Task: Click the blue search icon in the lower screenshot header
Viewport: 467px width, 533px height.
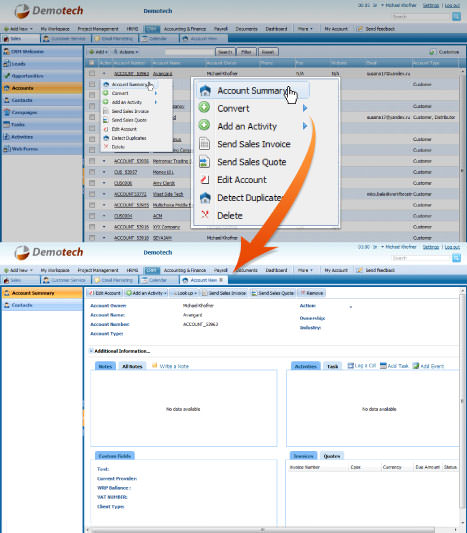Action: 456,258
